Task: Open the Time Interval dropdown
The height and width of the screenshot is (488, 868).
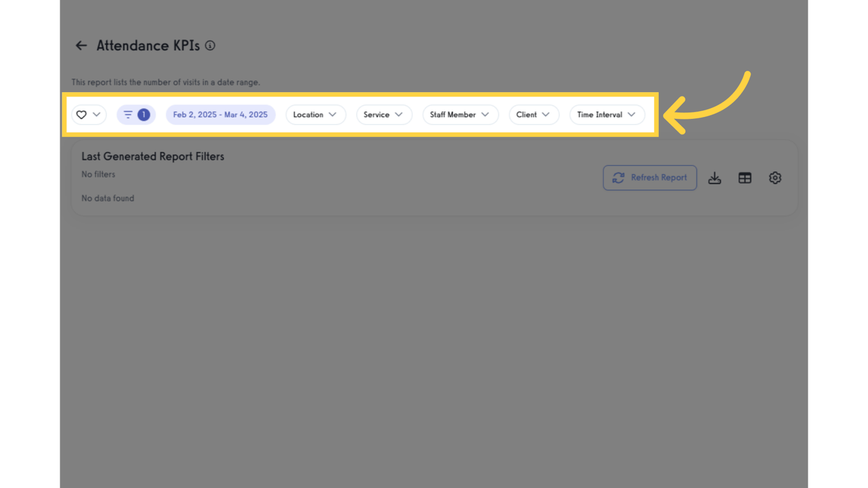Action: (607, 114)
